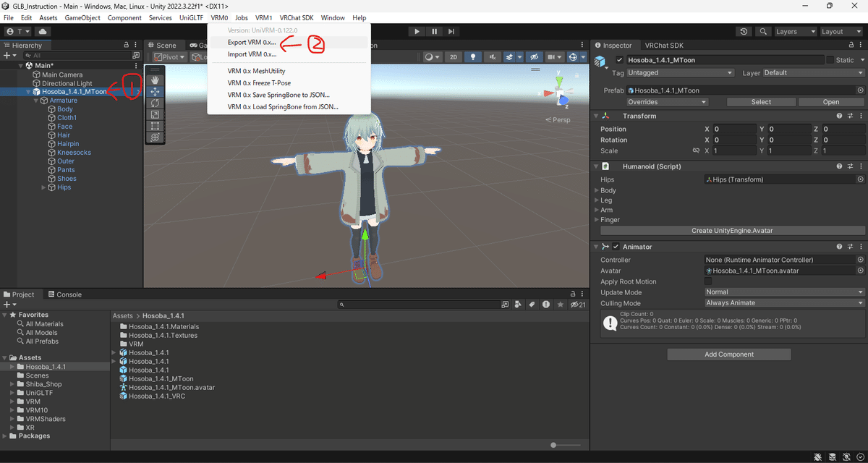Click Export VRM 0.x menu entry
Screen dimensions: 868x463
[252, 43]
